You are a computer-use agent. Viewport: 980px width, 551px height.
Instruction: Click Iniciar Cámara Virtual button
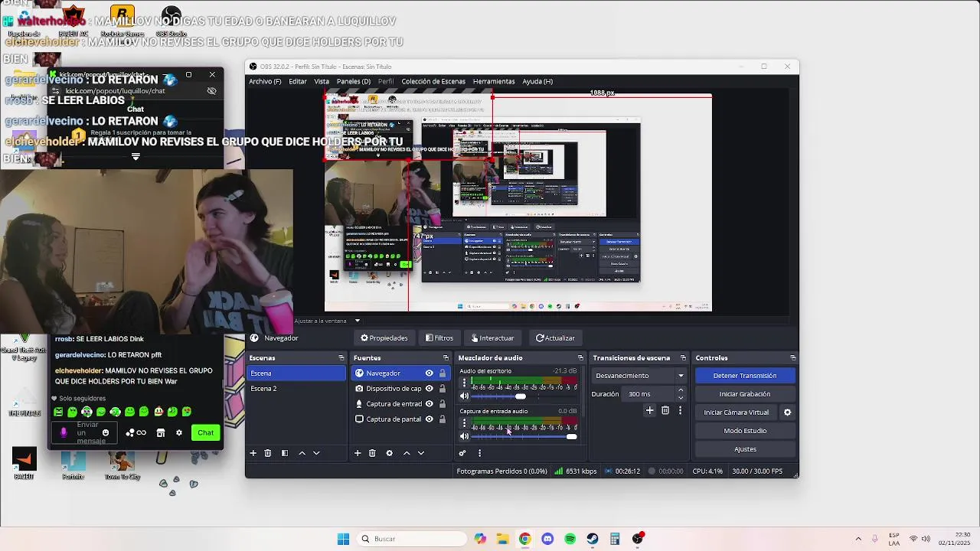pos(737,412)
